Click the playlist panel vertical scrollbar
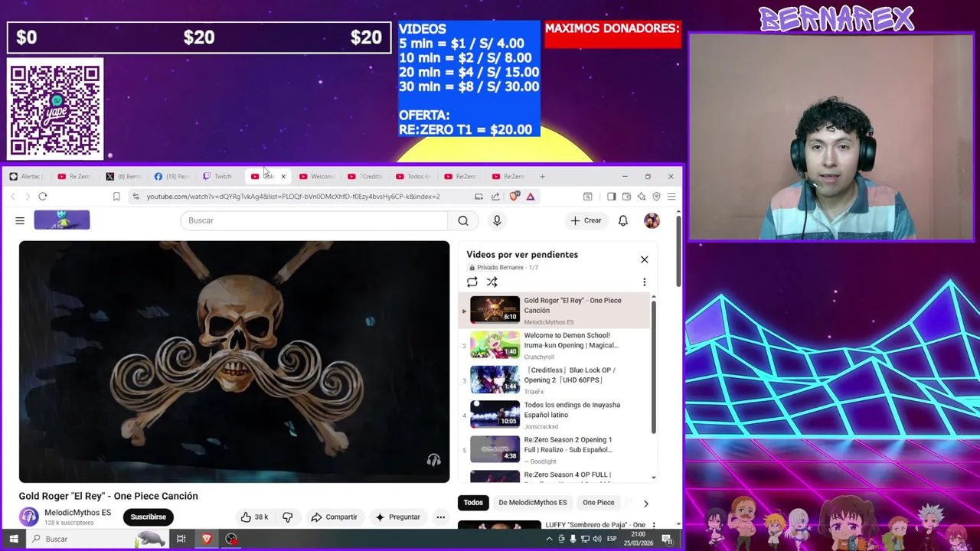The width and height of the screenshot is (980, 551). tap(653, 367)
